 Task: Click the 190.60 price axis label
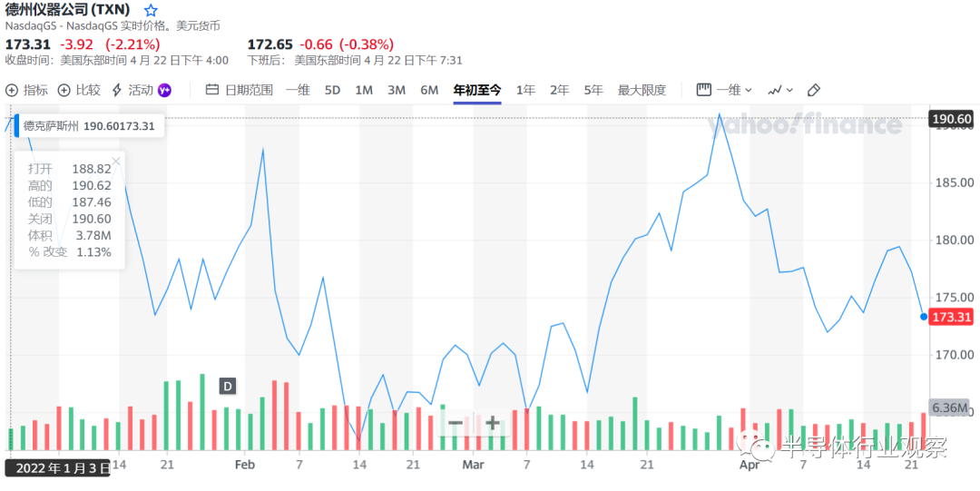(x=951, y=119)
